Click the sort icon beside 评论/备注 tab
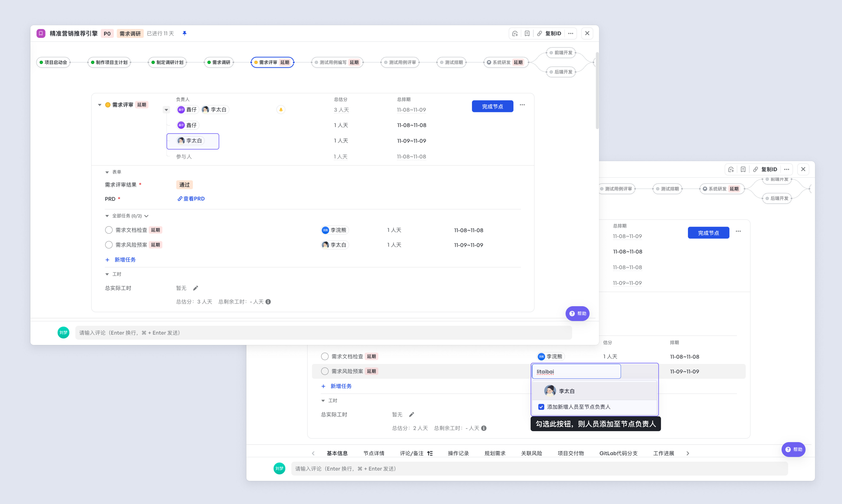 tap(430, 453)
